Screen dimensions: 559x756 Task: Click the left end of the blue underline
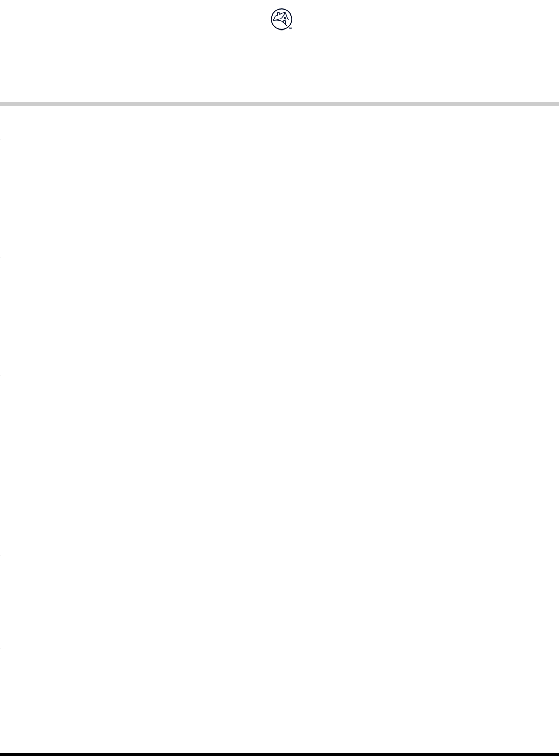[2, 358]
